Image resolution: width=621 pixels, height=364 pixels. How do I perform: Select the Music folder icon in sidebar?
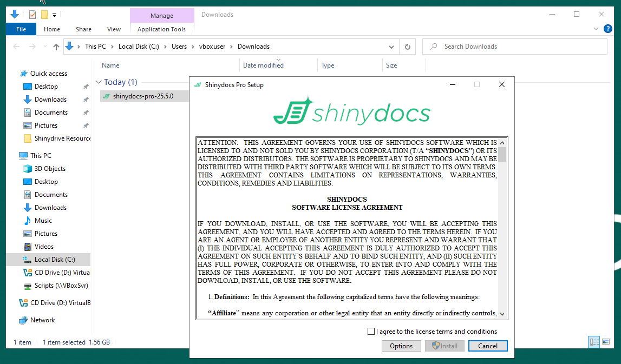tap(28, 221)
